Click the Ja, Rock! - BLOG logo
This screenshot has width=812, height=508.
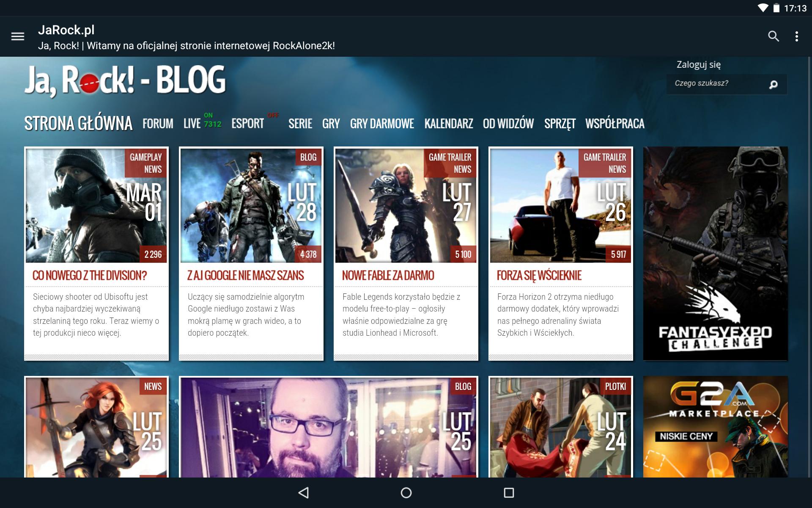click(125, 80)
